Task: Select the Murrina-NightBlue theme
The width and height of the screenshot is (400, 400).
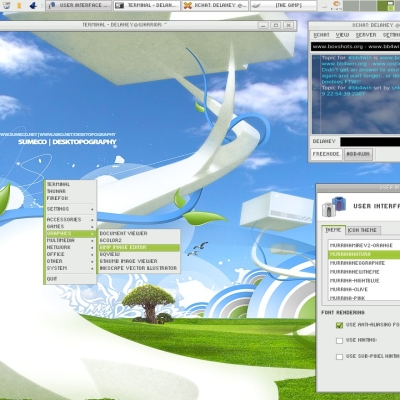Action: click(x=364, y=281)
